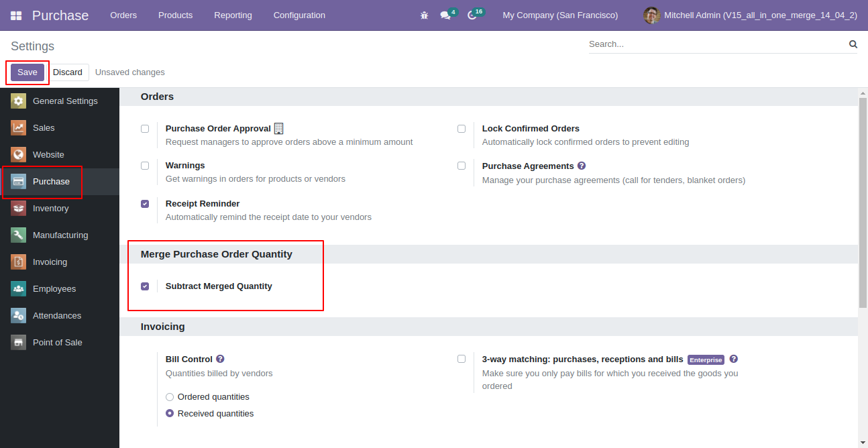Go to Inventory settings section

[60, 209]
